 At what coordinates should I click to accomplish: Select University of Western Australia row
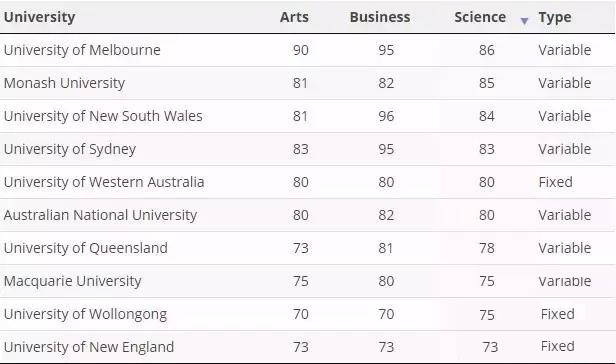[x=307, y=182]
